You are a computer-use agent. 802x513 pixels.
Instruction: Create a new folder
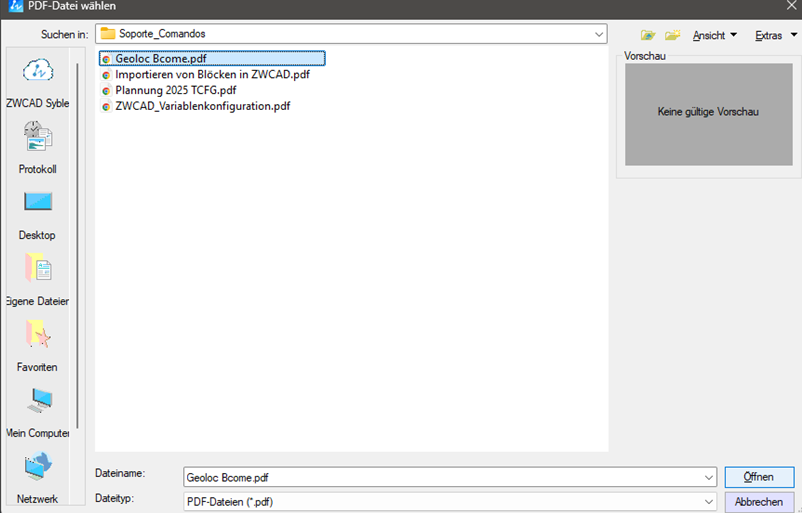point(673,35)
